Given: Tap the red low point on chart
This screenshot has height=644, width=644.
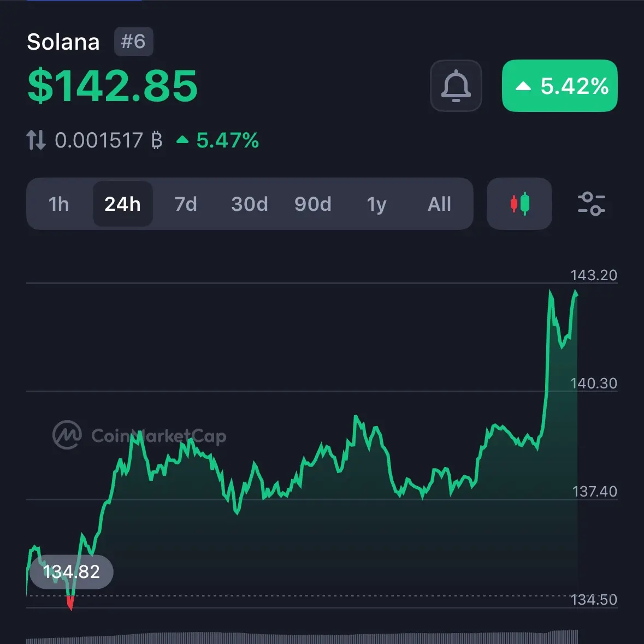Looking at the screenshot, I should point(70,603).
